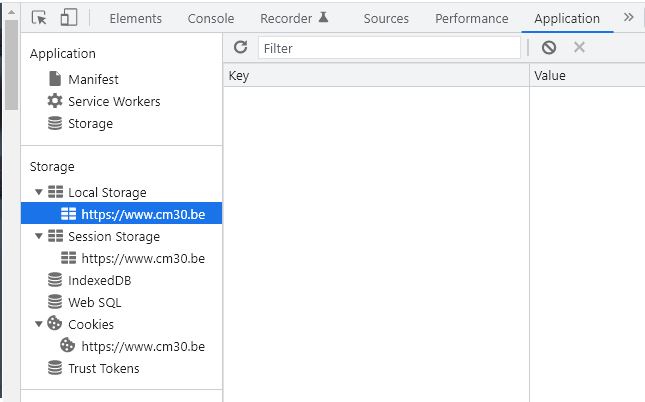Click the Service Workers gear icon
Viewport: 645px width, 402px height.
[55, 101]
